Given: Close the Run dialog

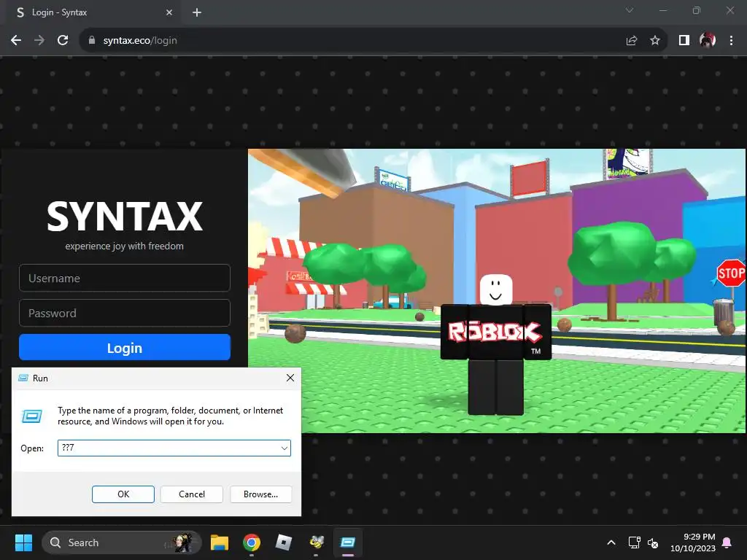Looking at the screenshot, I should pos(290,378).
